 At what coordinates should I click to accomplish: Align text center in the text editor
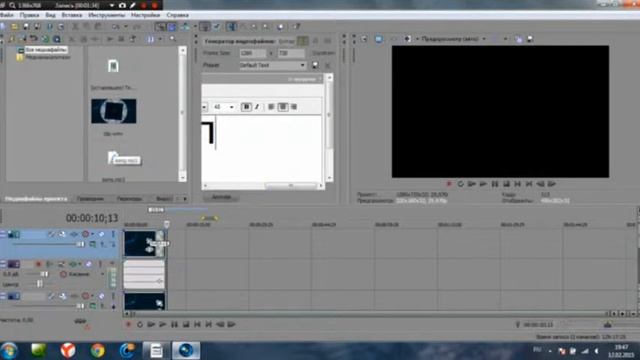(x=282, y=107)
